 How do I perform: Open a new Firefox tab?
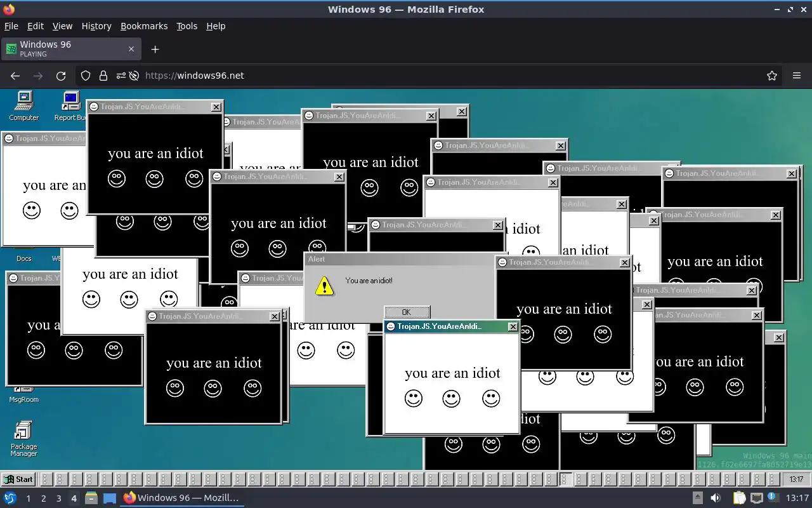click(155, 49)
